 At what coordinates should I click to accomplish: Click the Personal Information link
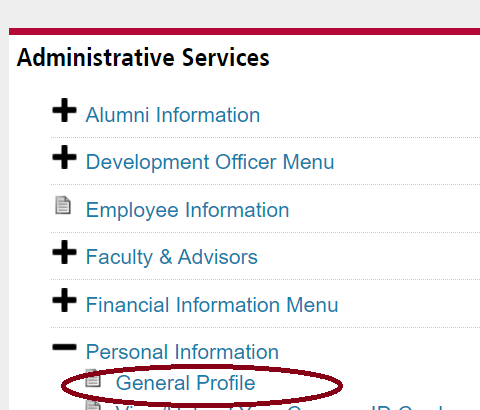(182, 352)
